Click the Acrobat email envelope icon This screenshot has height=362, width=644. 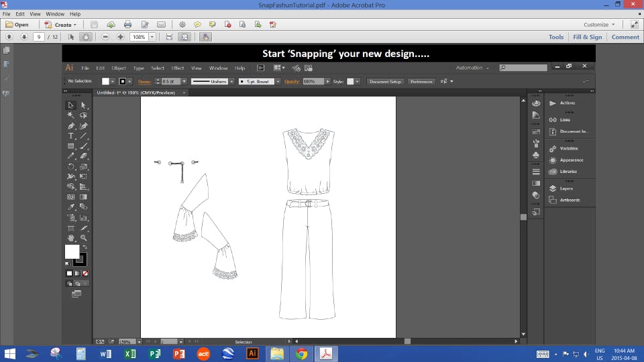[162, 25]
